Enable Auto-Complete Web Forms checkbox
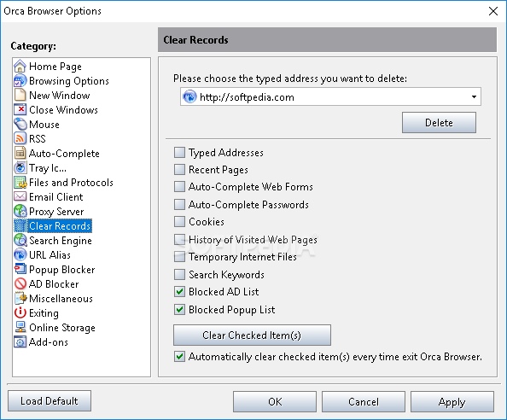The height and width of the screenshot is (420, 507). (179, 187)
